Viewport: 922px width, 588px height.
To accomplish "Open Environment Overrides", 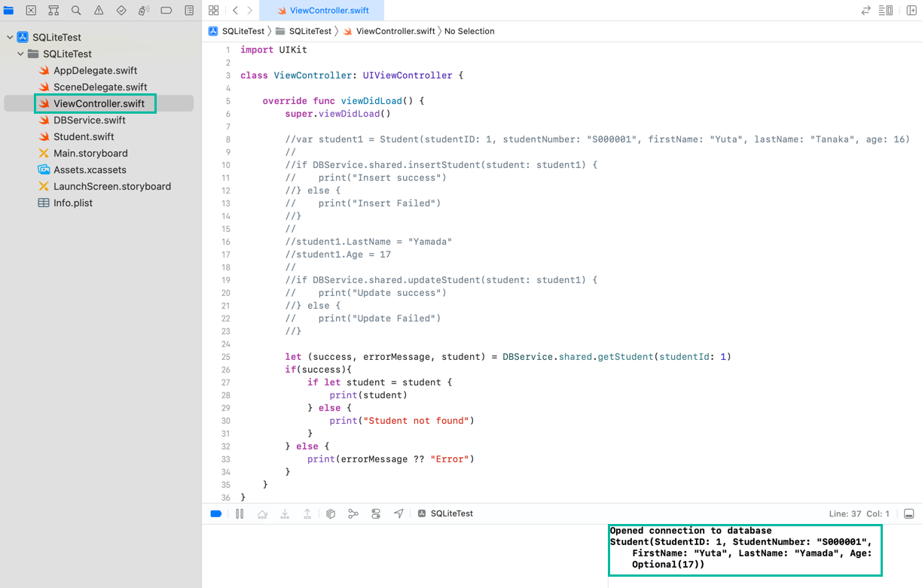I will 376,513.
